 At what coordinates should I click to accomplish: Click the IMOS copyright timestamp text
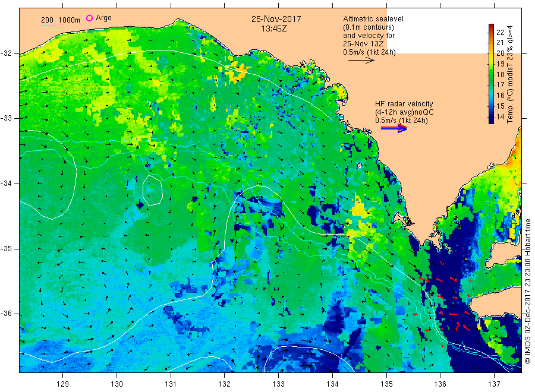pos(528,292)
